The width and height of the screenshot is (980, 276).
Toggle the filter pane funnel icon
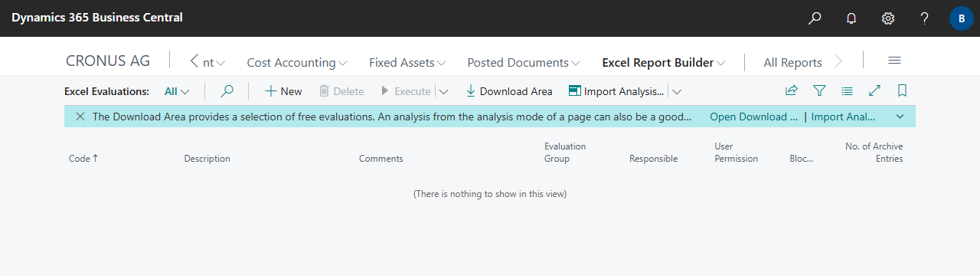pyautogui.click(x=819, y=90)
